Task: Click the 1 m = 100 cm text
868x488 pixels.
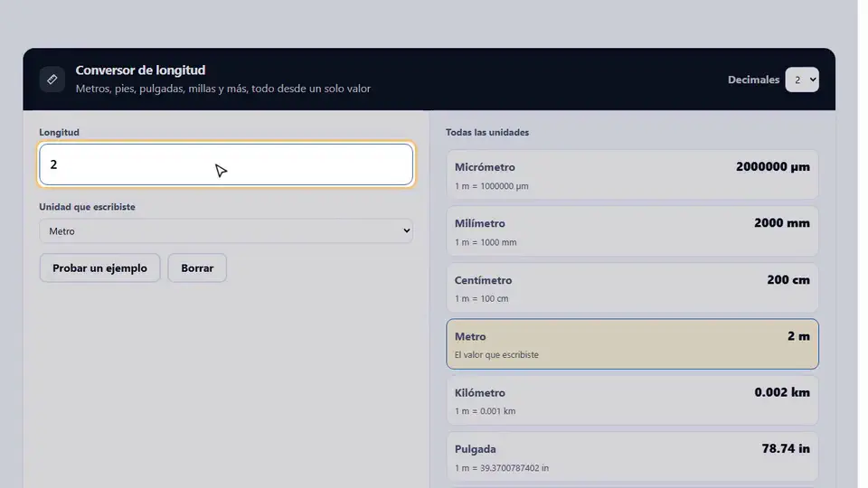Action: coord(482,299)
